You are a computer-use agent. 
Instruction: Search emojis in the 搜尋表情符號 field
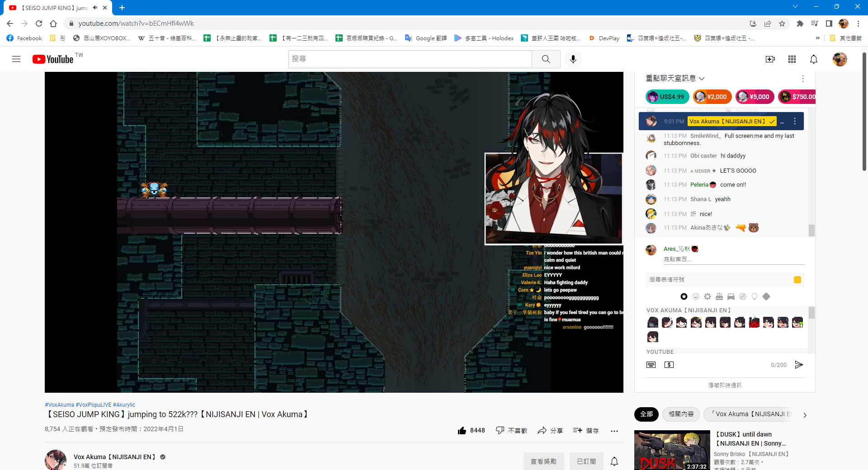(x=719, y=280)
